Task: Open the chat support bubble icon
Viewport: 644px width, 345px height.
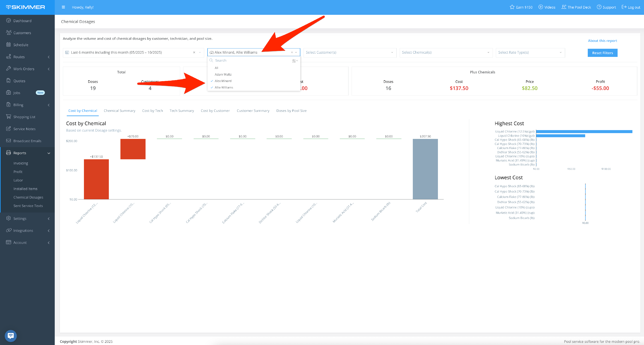Action: pyautogui.click(x=11, y=336)
